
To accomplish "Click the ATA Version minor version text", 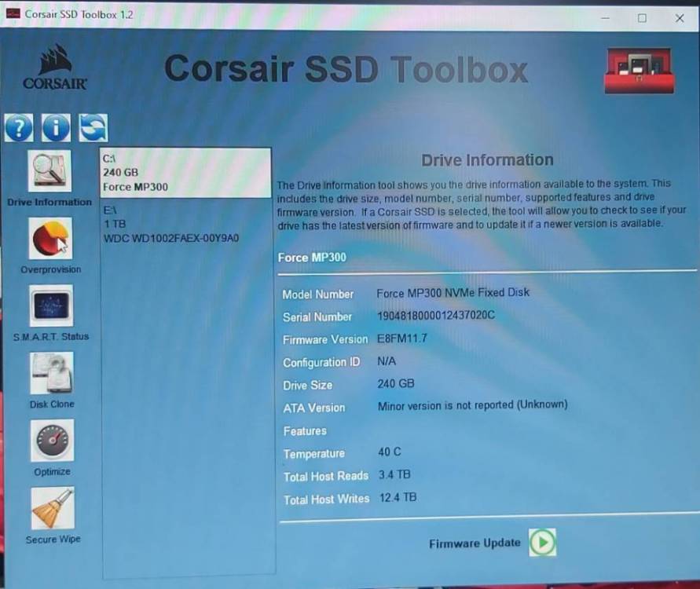I will click(472, 405).
